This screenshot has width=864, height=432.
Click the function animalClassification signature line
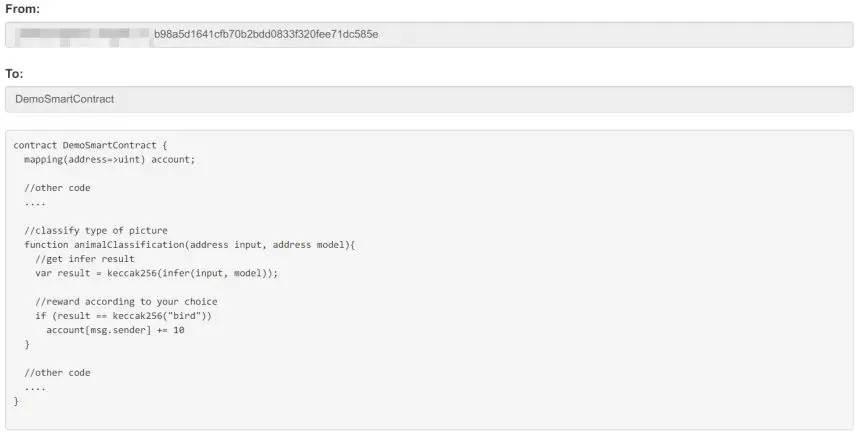190,245
